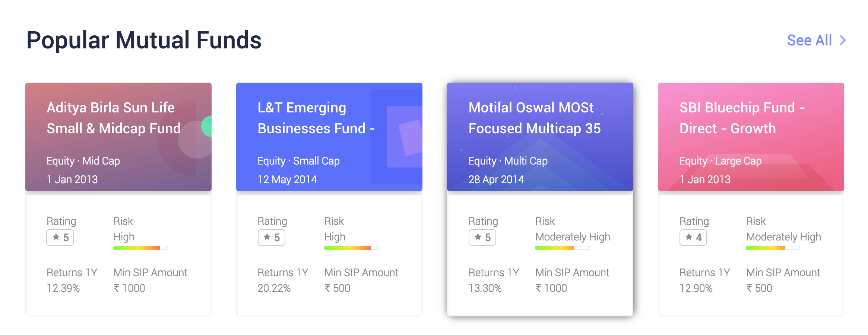Open Motilal Oswal MOSt Focused Multicap card

(x=534, y=118)
